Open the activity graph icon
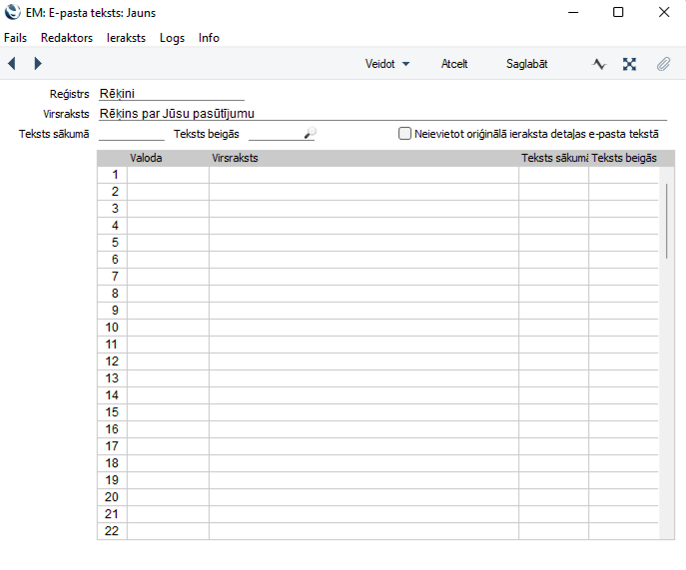The image size is (686, 570). point(599,64)
